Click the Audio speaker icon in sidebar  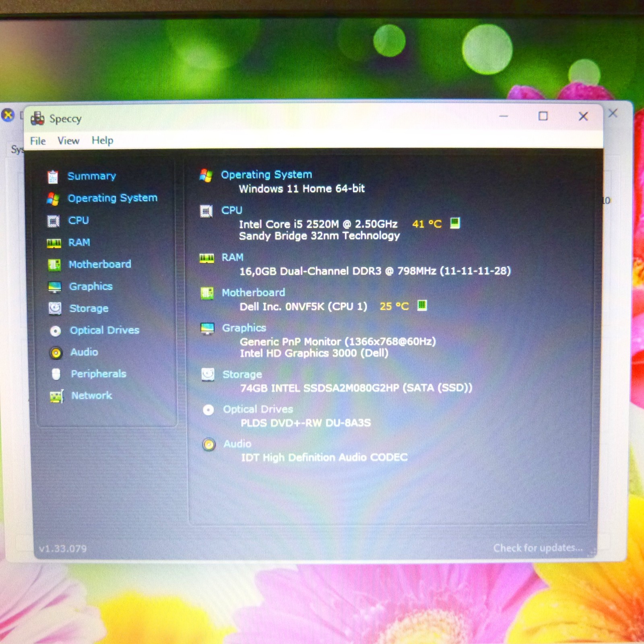click(56, 353)
